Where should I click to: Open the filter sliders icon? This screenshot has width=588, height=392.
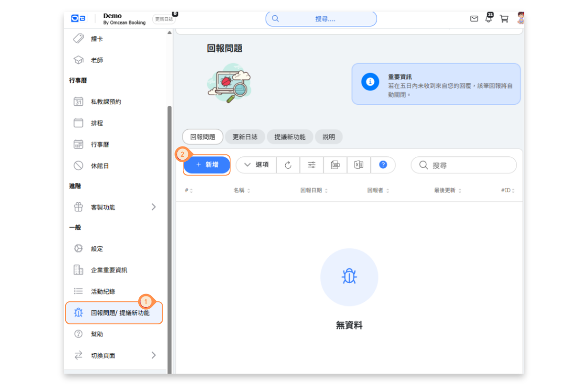(312, 165)
